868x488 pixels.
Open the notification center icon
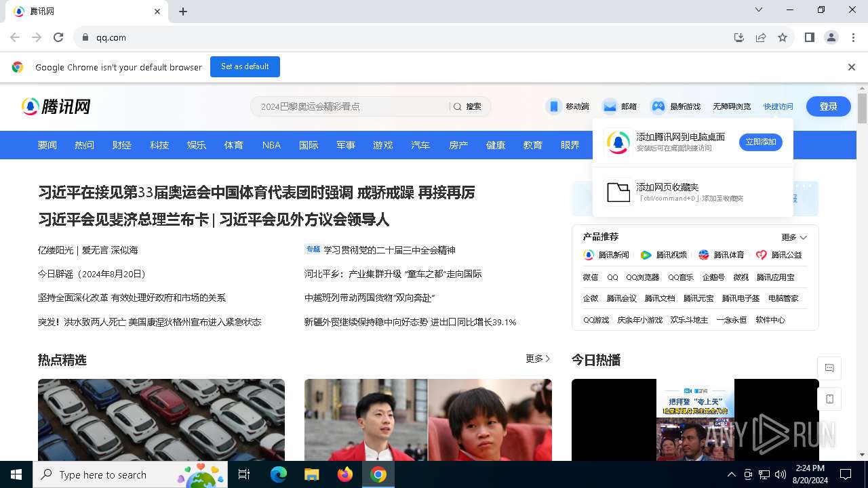coord(846,474)
